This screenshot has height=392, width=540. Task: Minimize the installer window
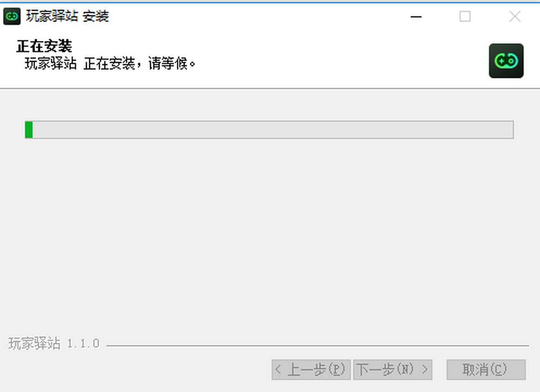416,17
